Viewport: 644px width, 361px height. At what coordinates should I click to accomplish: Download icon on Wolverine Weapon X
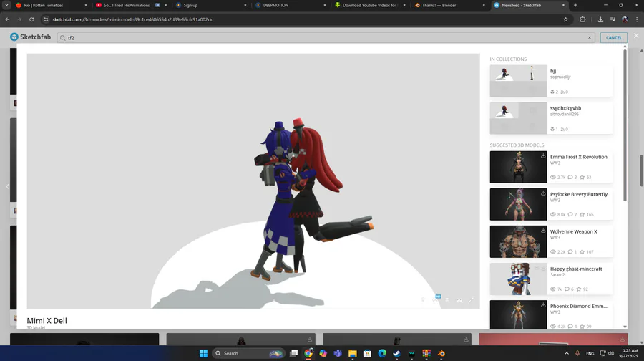point(543,230)
